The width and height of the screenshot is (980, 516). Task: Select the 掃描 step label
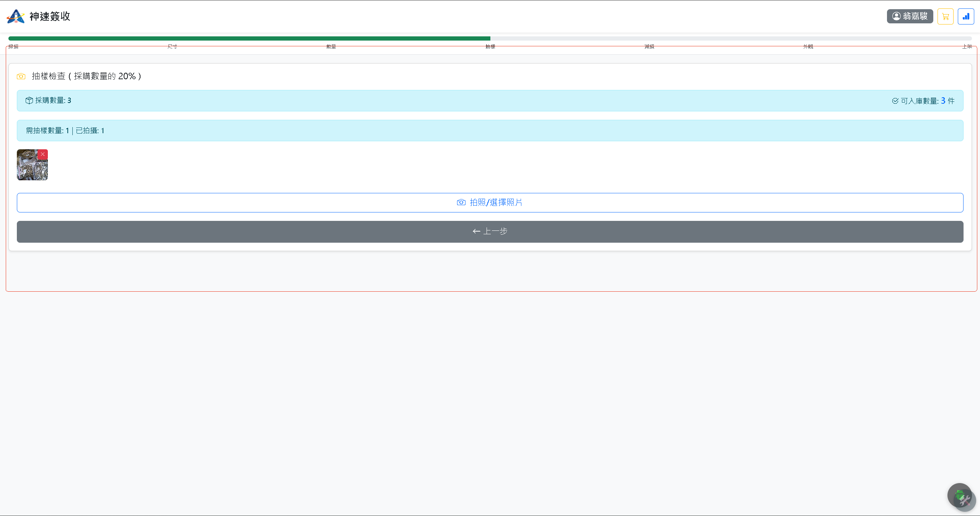point(13,47)
